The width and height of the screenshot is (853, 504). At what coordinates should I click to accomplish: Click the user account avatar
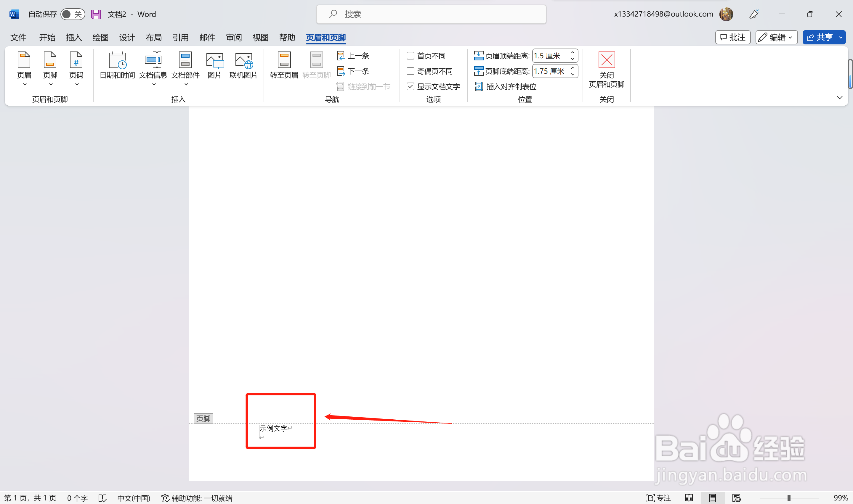pos(726,14)
